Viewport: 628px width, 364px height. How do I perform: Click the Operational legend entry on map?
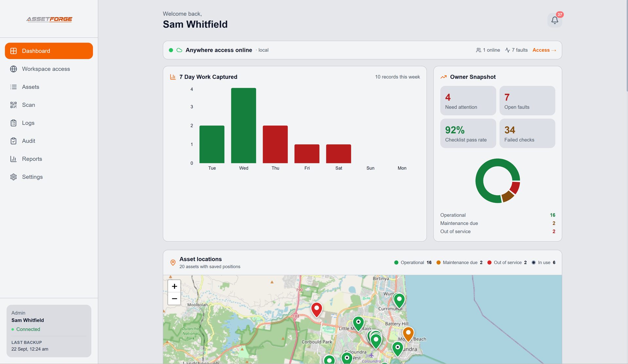413,262
